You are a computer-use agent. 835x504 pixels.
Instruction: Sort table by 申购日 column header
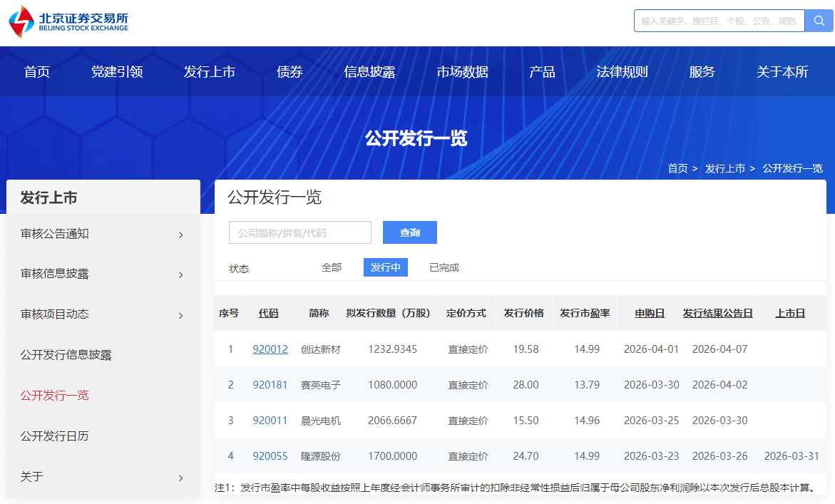pyautogui.click(x=650, y=313)
